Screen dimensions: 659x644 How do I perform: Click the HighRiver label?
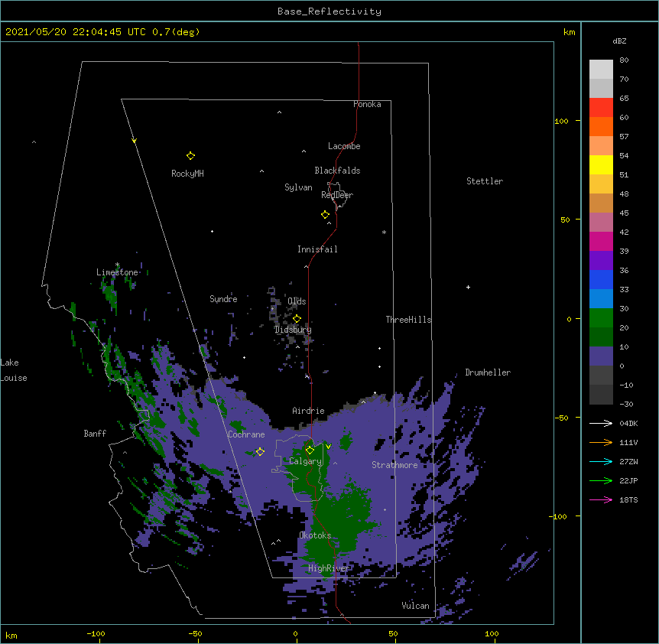tap(329, 568)
